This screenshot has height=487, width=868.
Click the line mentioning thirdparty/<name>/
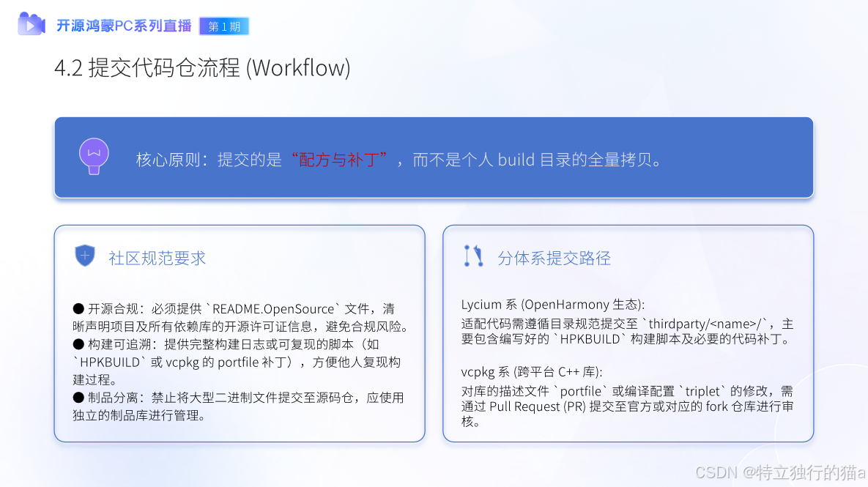coord(627,324)
